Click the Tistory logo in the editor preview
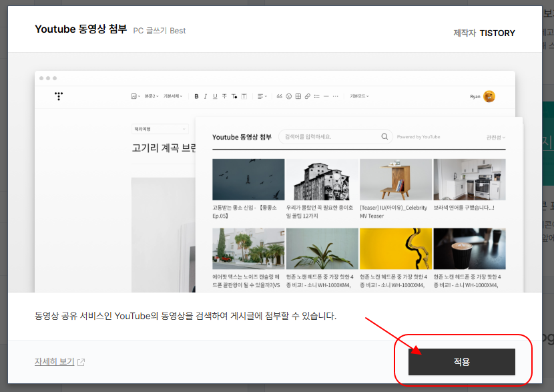Viewport: 554px width, 392px height. pos(59,96)
